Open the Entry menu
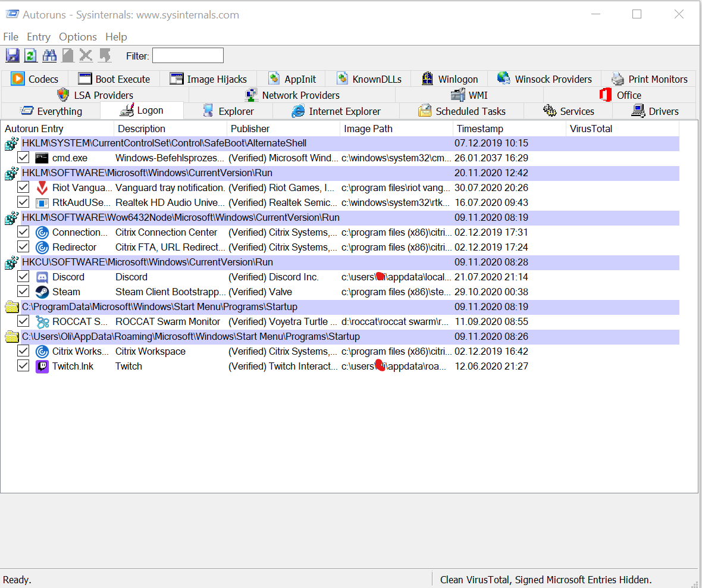 click(39, 37)
